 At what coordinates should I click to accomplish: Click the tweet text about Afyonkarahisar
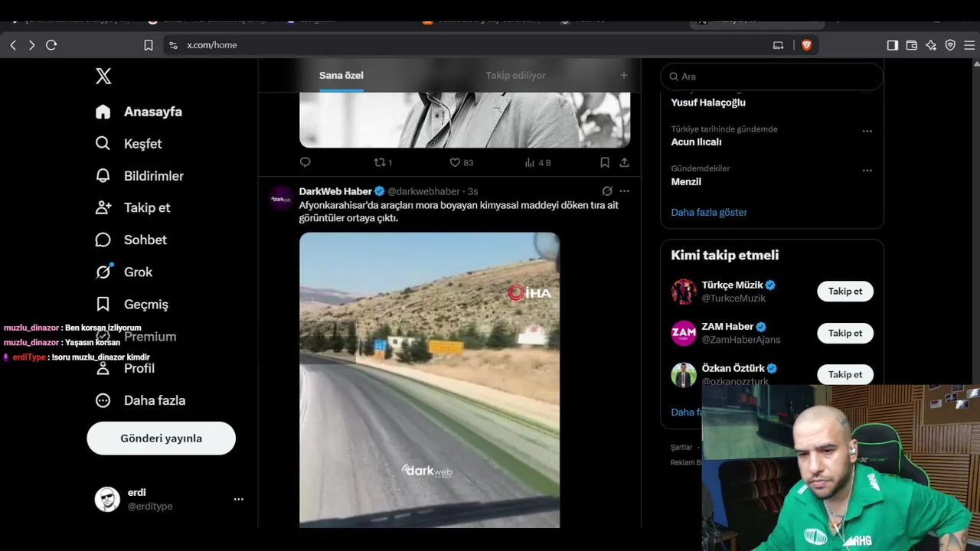[x=459, y=212]
